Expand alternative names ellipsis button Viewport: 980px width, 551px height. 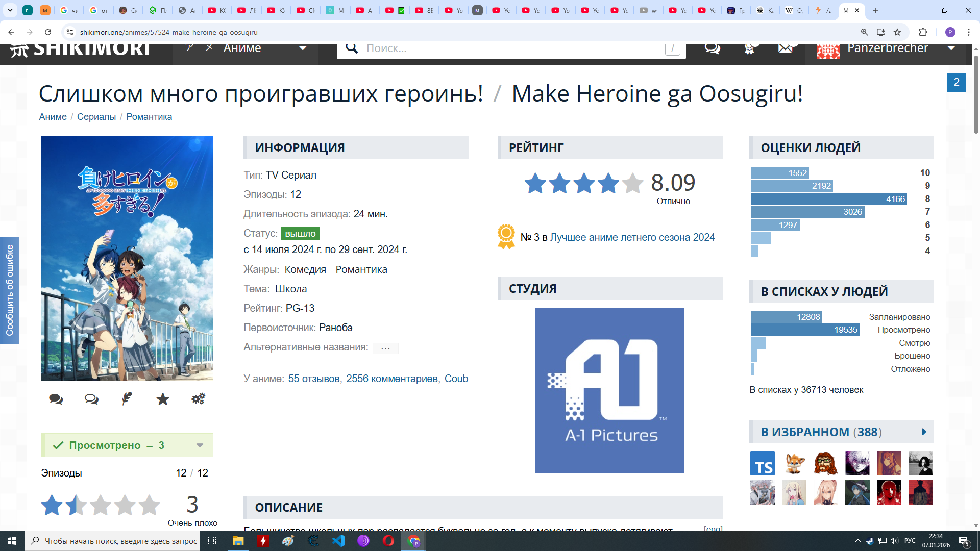pos(385,348)
